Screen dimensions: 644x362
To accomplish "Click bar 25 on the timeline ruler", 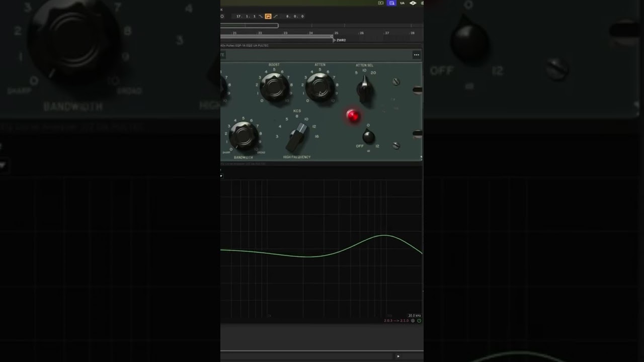I will click(337, 33).
